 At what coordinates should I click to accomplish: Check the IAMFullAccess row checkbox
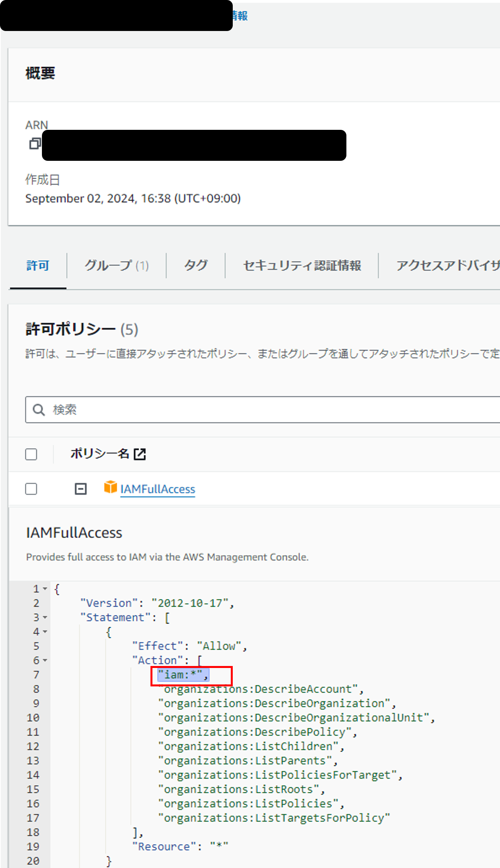point(31,489)
